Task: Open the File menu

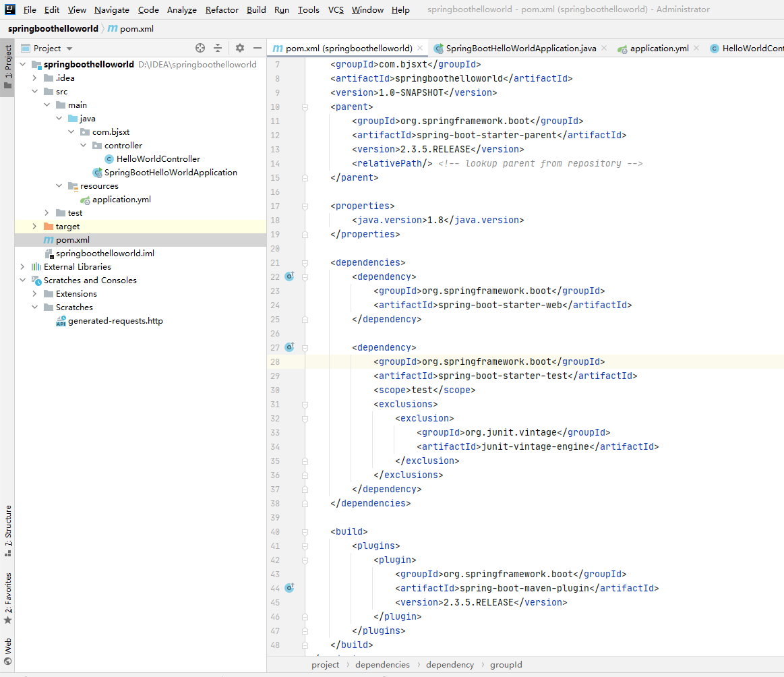Action: click(30, 9)
